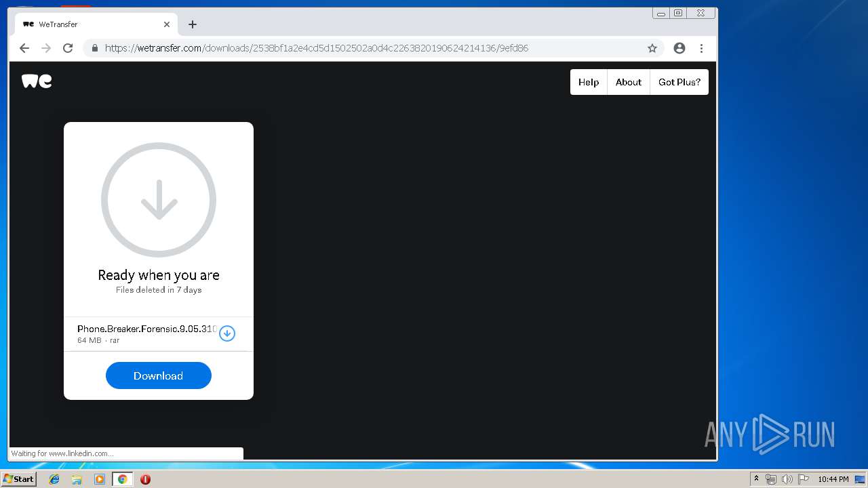Open the Chrome three-dot menu

click(x=701, y=48)
